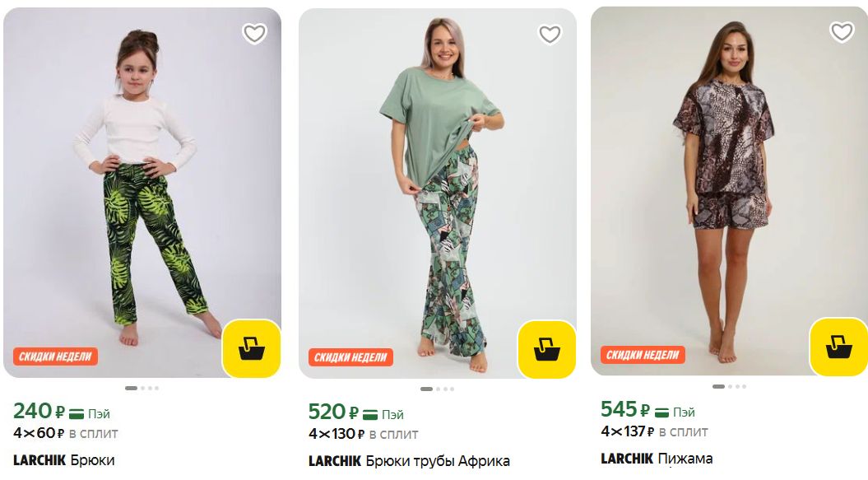Click СКИДКИ НЕДЕЛИ badge on kids pants
The width and height of the screenshot is (868, 480).
[55, 357]
